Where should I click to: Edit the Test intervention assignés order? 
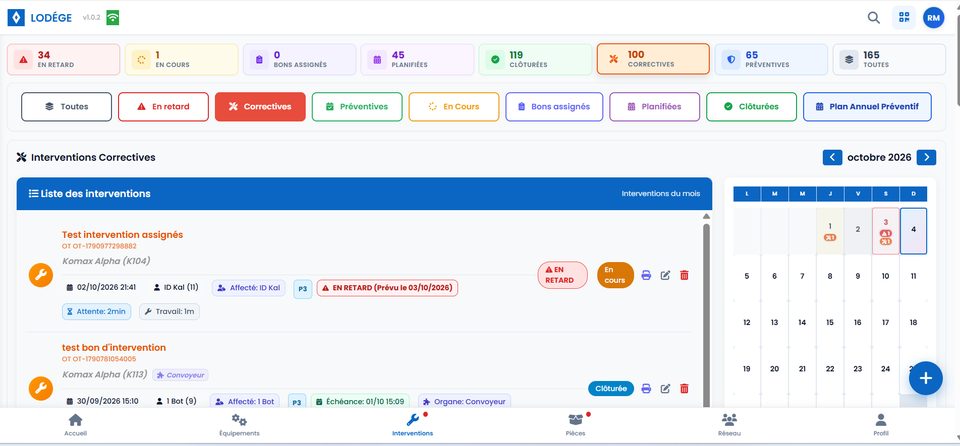click(666, 275)
